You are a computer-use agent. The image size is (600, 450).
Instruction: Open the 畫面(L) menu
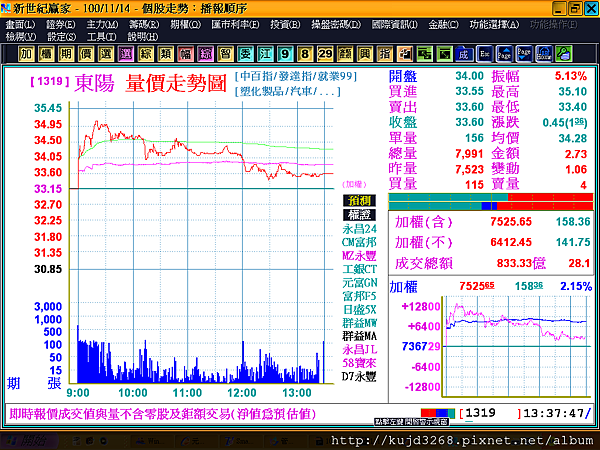click(x=20, y=24)
